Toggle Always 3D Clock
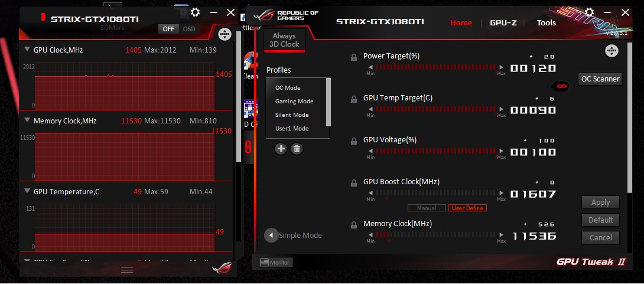Image resolution: width=644 pixels, height=284 pixels. point(284,40)
